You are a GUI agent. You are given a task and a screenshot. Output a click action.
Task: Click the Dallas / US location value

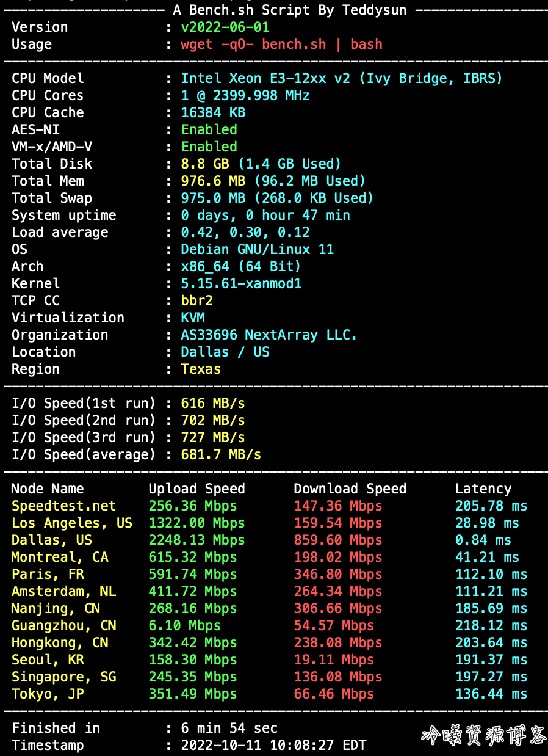pyautogui.click(x=225, y=352)
